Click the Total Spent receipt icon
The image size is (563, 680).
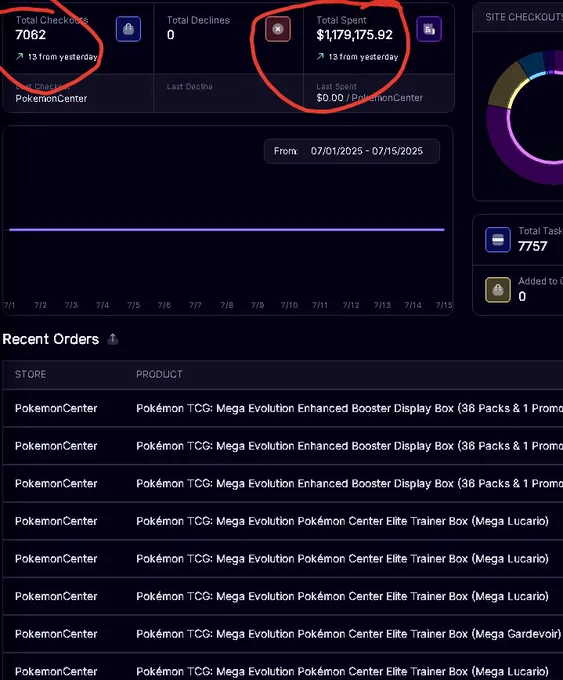coord(429,29)
